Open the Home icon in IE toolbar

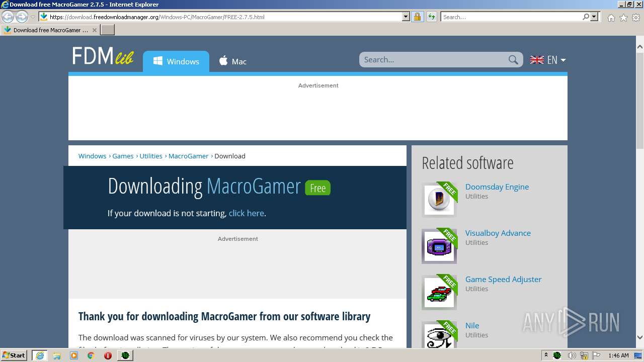coord(611,18)
